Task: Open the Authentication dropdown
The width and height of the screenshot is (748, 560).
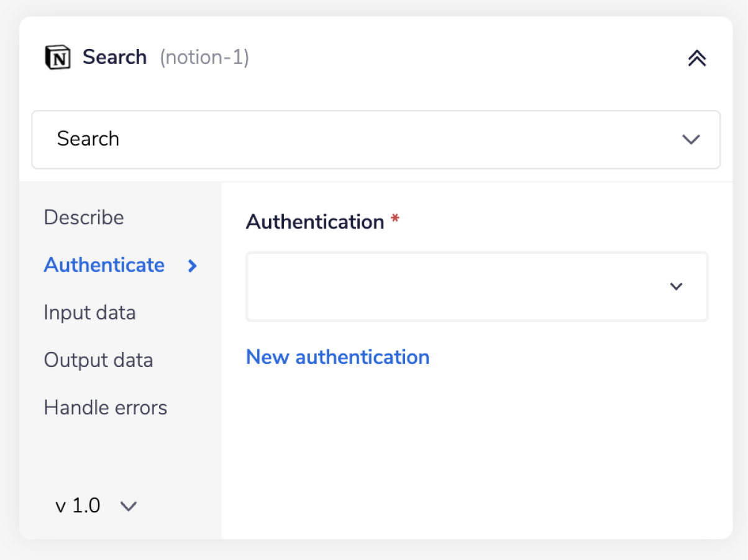Action: click(x=477, y=286)
